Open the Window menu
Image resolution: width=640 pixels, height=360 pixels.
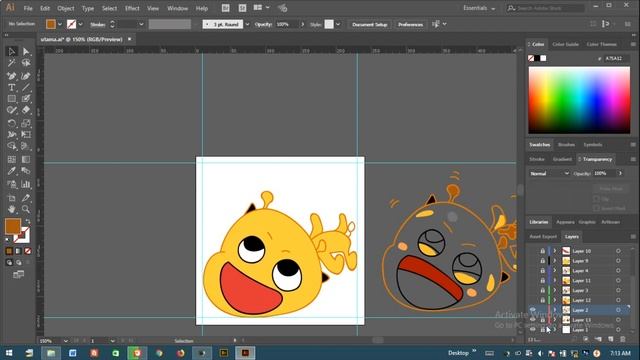(x=178, y=8)
